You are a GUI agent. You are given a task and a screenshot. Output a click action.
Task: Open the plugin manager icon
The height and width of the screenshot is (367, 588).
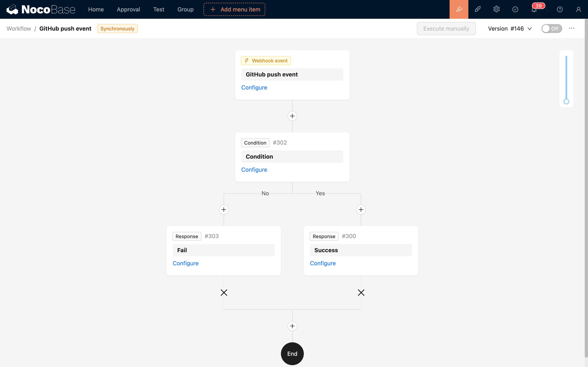click(x=478, y=9)
